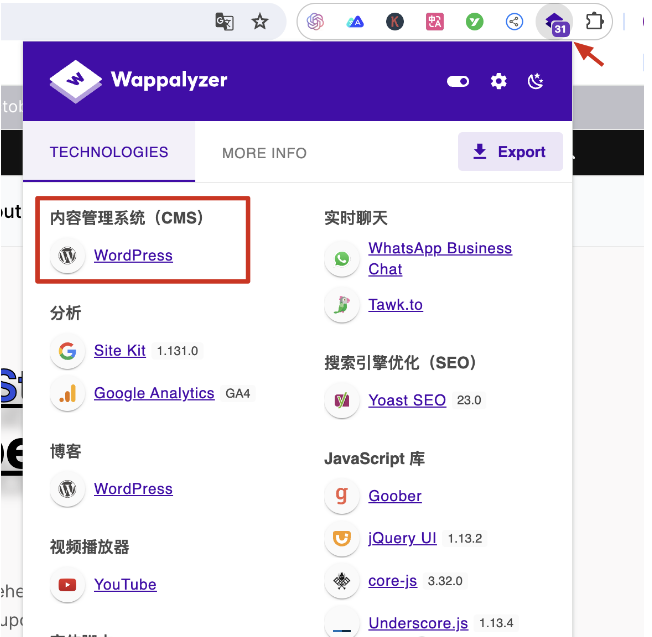Viewport: 652px width, 637px height.
Task: Open the core-js link
Action: pos(393,581)
